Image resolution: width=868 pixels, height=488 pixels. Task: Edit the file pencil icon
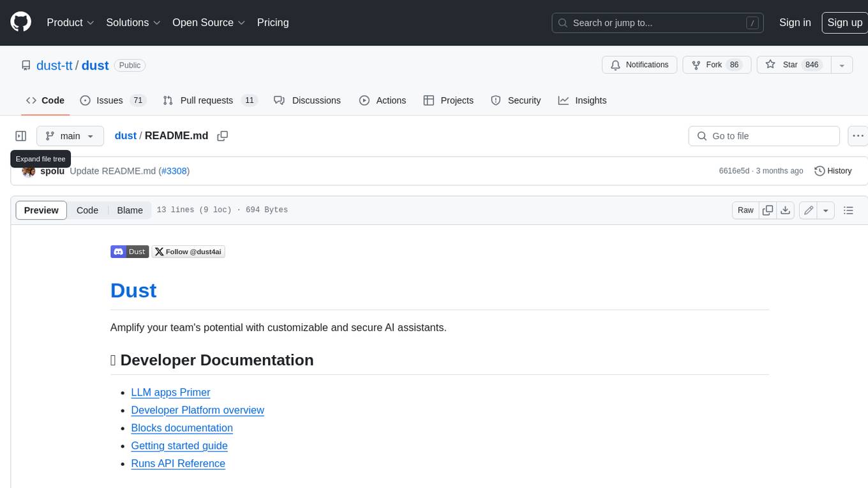tap(809, 210)
